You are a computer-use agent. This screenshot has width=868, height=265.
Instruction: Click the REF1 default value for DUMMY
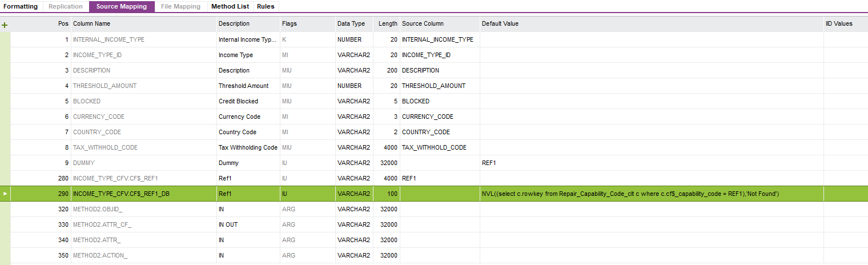489,163
